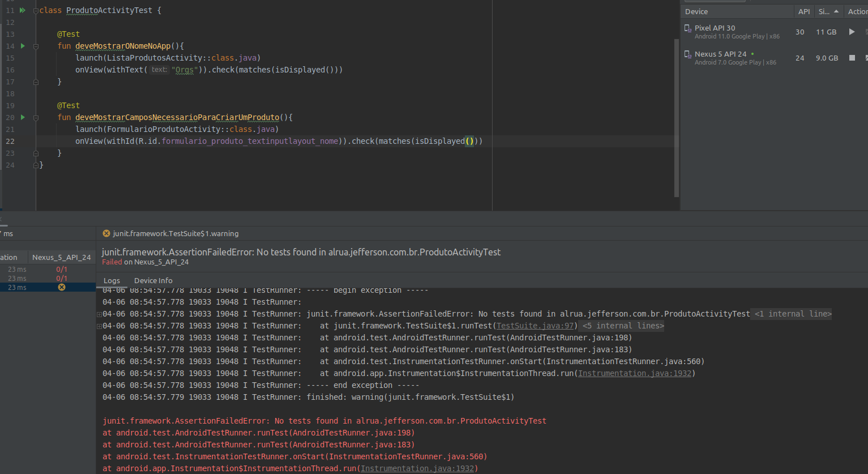Viewport: 868px width, 474px height.
Task: Click red 'No tests found' stack trace heading
Action: 324,421
